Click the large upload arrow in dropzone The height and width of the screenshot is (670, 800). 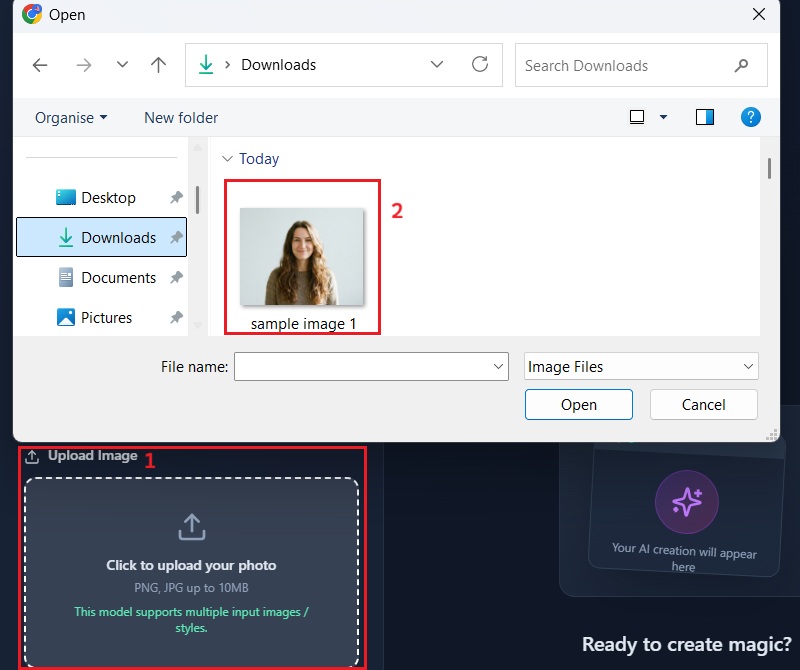pos(191,527)
